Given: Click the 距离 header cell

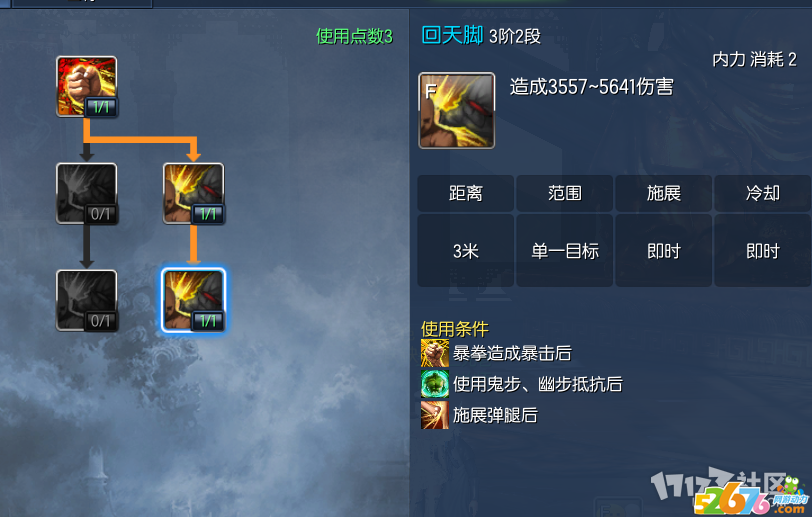Looking at the screenshot, I should [466, 193].
